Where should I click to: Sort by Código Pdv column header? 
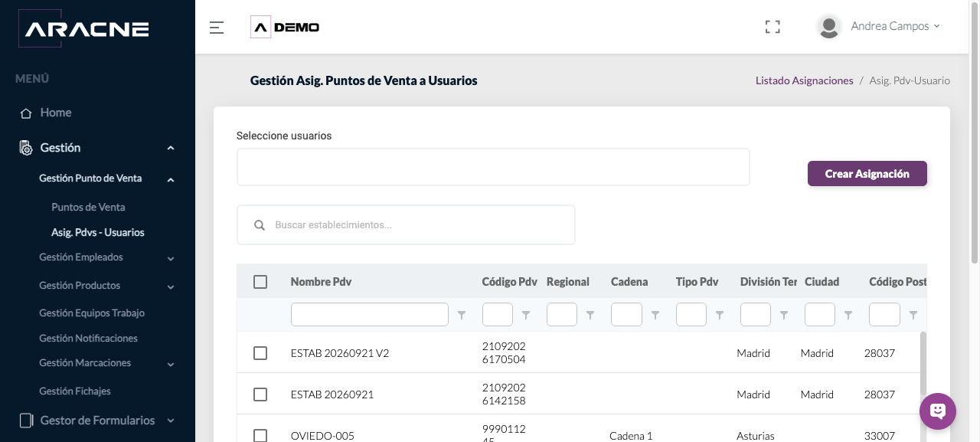pos(510,282)
